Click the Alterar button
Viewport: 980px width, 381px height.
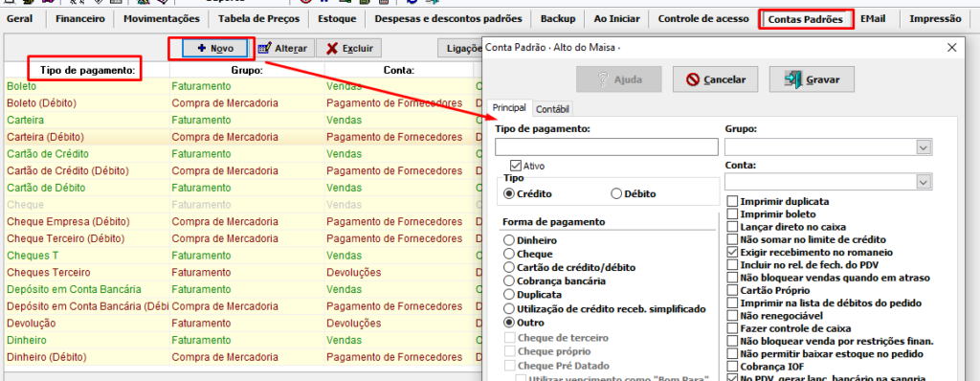tap(282, 48)
